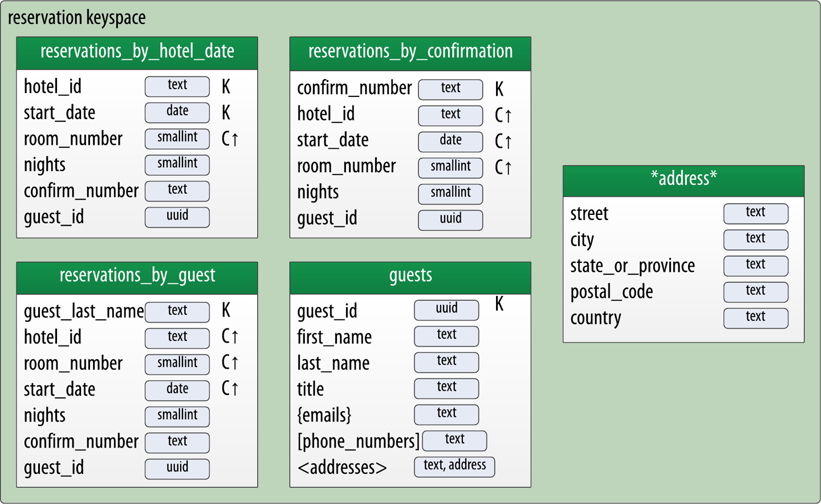Click the uuid type badge in reservations_by_hotel_date
This screenshot has width=821, height=504.
pyautogui.click(x=177, y=217)
